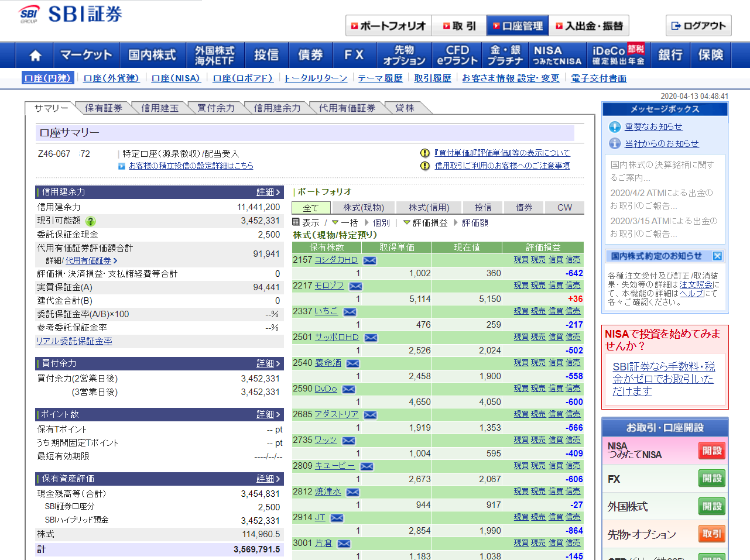Viewport: 750px width, 560px height.
Task: Open the リアル委託保証金率 link
Action: [74, 341]
